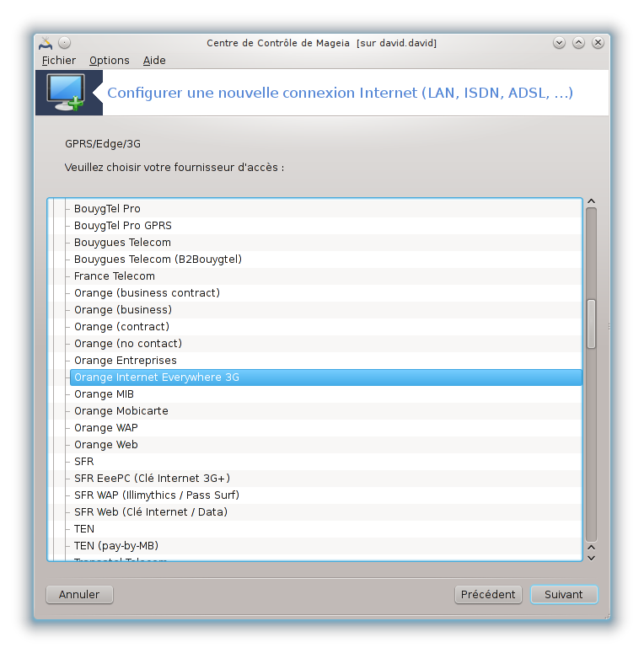Click the Annuler button
Image resolution: width=644 pixels, height=653 pixels.
(79, 594)
